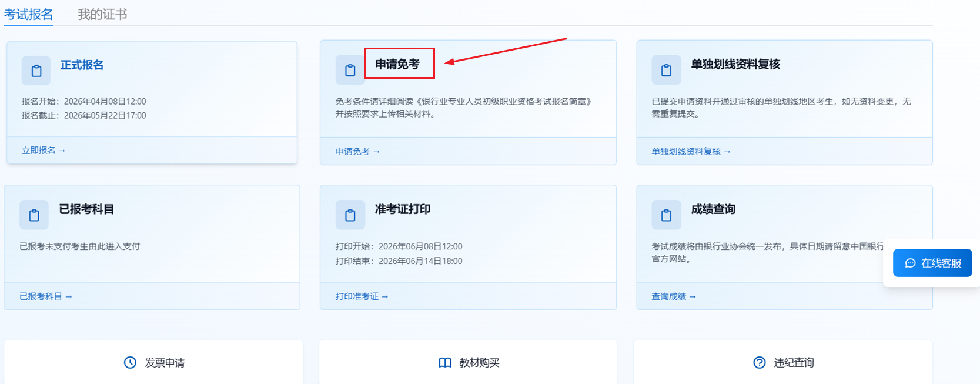Click the clipboard icon beside 成绩查询
This screenshot has height=384, width=980.
(x=666, y=215)
